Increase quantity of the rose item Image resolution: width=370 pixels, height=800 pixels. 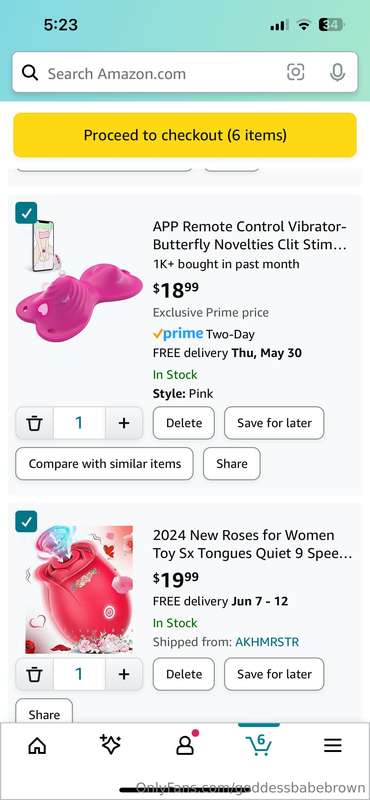tap(124, 674)
